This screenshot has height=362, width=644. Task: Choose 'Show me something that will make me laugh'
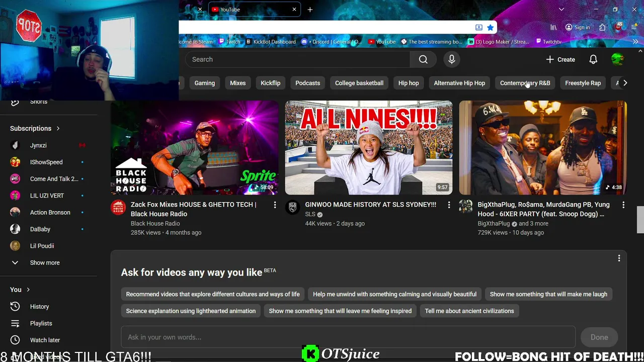click(548, 294)
